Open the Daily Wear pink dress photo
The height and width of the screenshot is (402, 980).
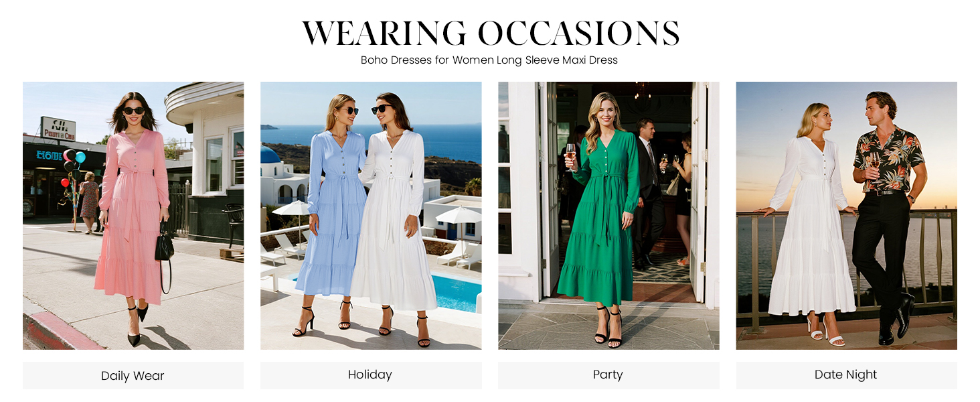(133, 216)
